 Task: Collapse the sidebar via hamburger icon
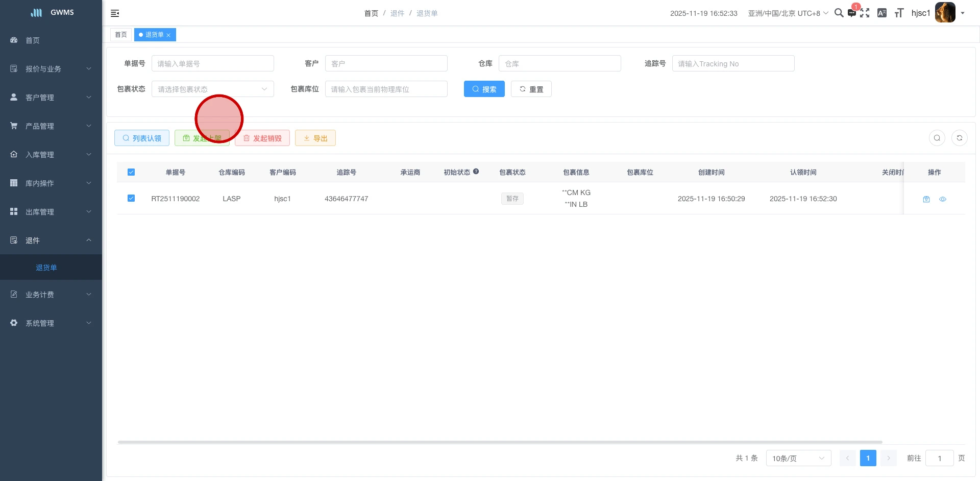[114, 13]
